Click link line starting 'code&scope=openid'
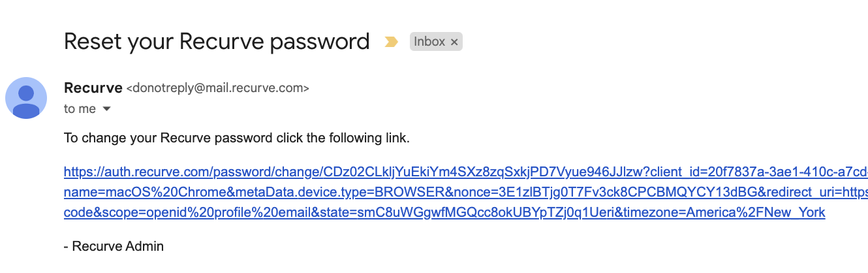Viewport: 868px width, 273px height. pos(444,213)
